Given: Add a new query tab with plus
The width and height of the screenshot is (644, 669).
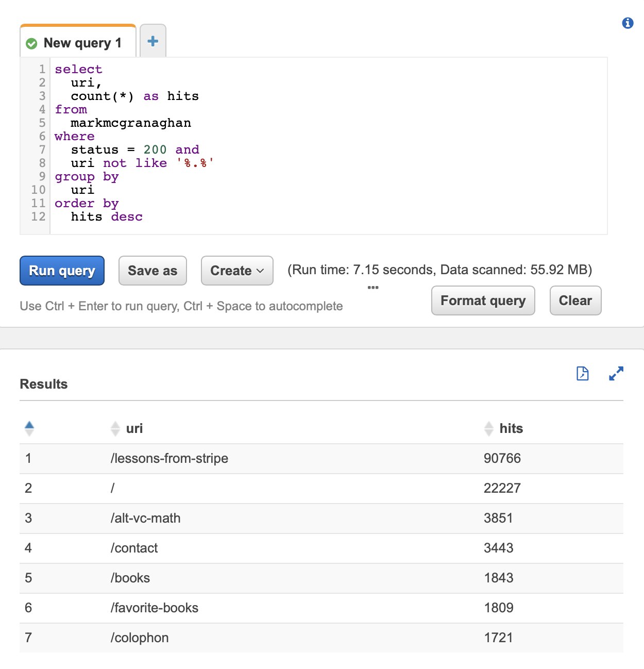Looking at the screenshot, I should pyautogui.click(x=153, y=41).
